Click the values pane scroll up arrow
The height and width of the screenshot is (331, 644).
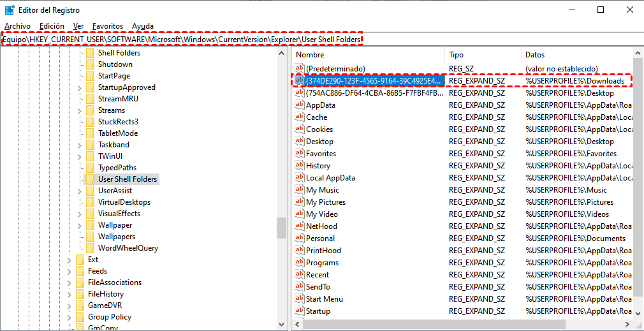tap(638, 53)
